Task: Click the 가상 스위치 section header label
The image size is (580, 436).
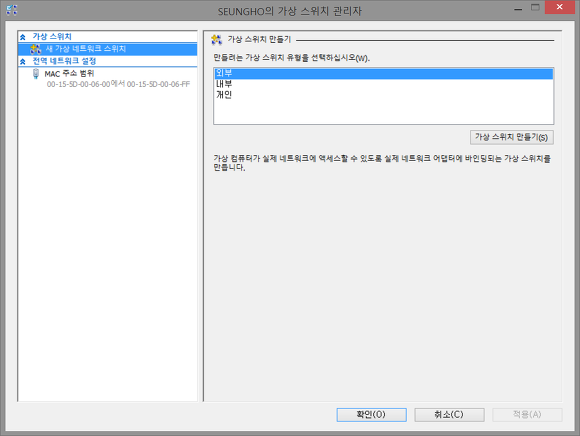Action: 52,37
